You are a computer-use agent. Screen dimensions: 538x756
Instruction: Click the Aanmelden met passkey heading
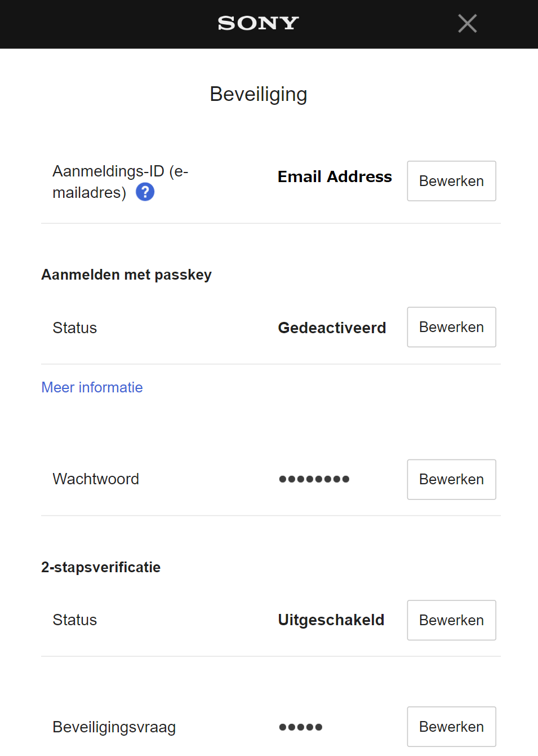tap(126, 275)
